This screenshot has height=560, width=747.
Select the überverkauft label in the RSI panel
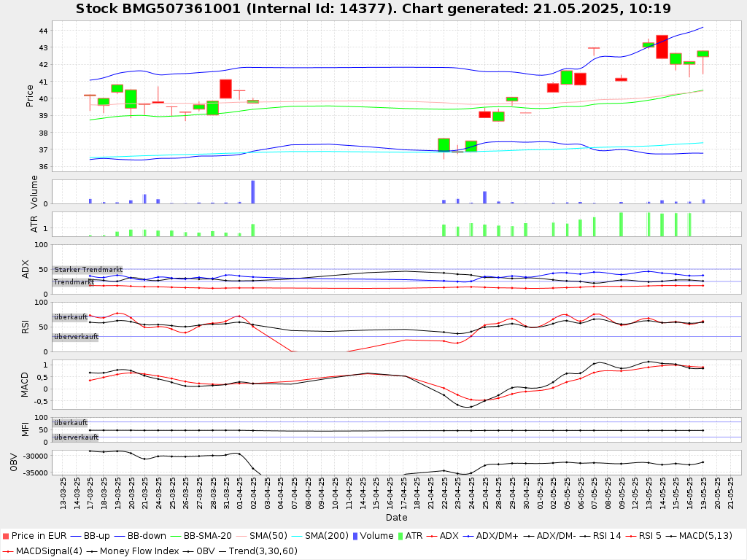coord(76,337)
